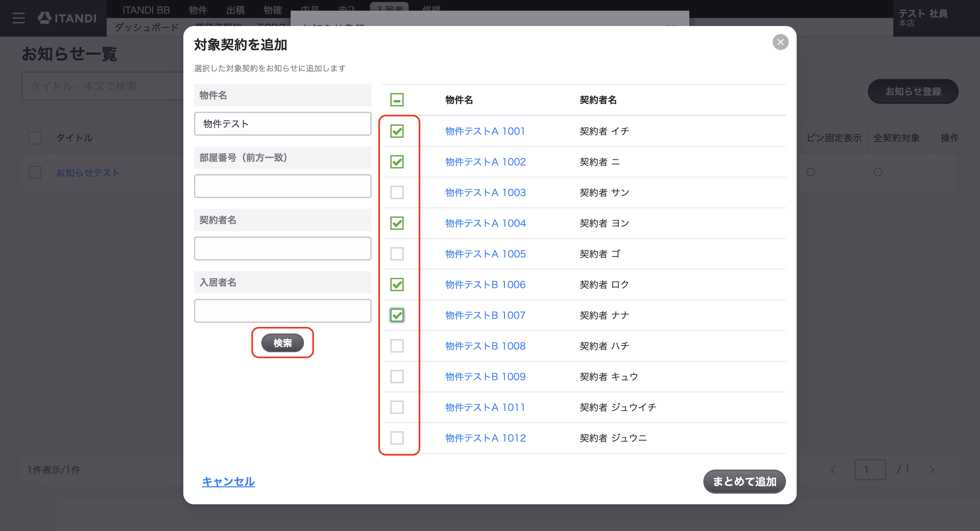Focus the 部屋番号（前方一致） input field
980x531 pixels.
(282, 186)
